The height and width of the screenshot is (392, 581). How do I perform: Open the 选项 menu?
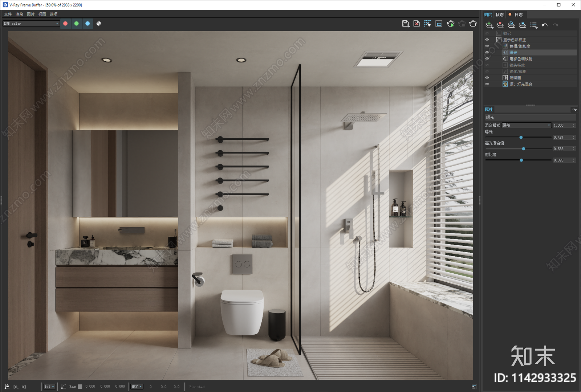tap(54, 14)
